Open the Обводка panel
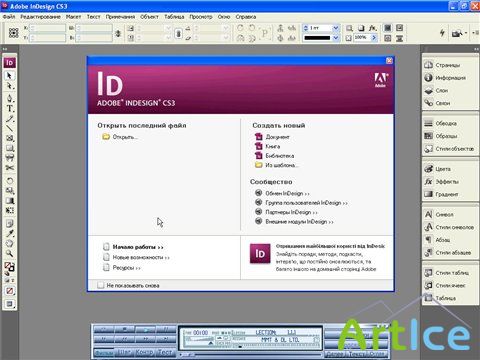 coord(446,123)
